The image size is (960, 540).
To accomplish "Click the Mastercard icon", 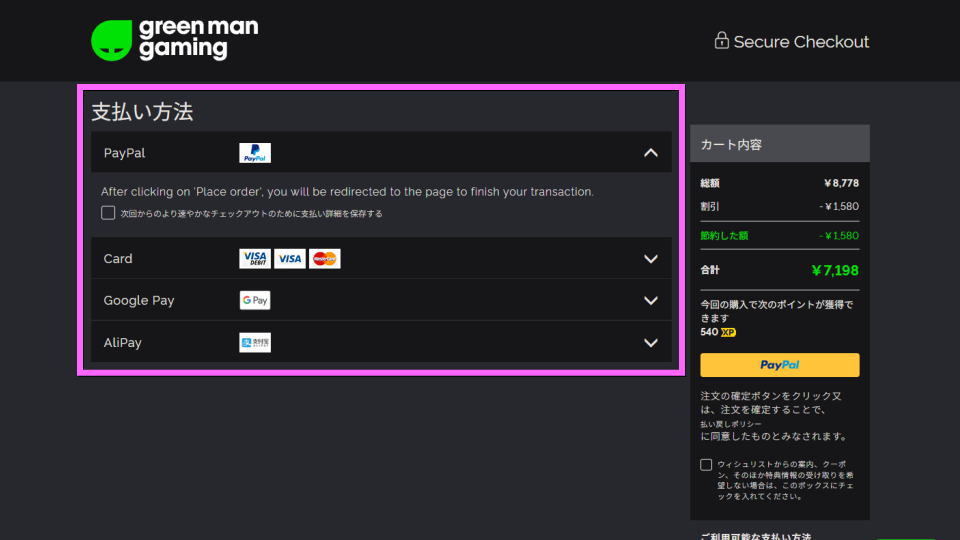I will pos(325,259).
